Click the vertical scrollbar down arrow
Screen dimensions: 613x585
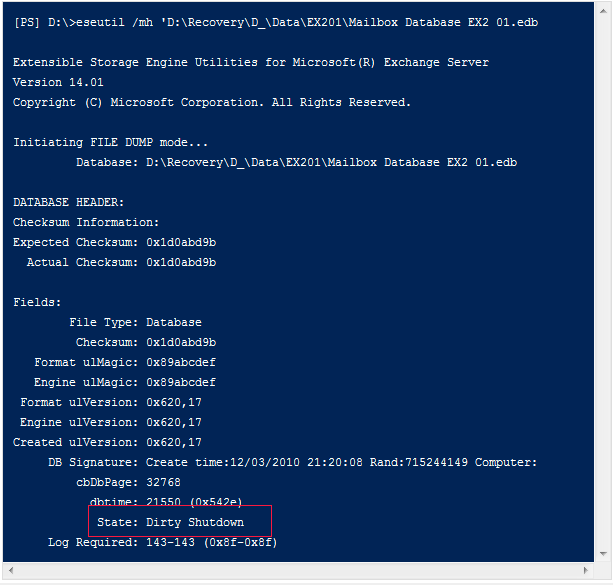603,553
